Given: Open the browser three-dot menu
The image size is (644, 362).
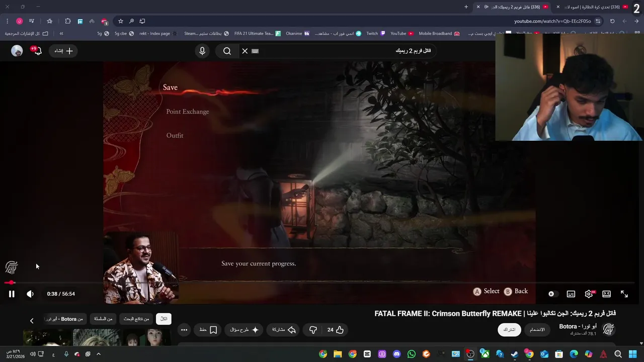Looking at the screenshot, I should [7, 21].
